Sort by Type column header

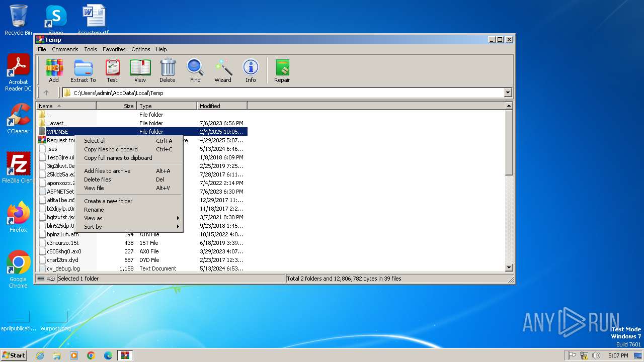coord(167,106)
